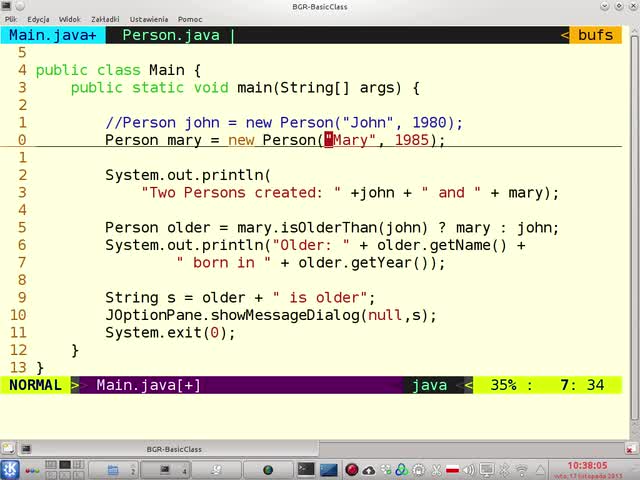The image size is (640, 480).
Task: Click the 1985 year value
Action: 411,140
